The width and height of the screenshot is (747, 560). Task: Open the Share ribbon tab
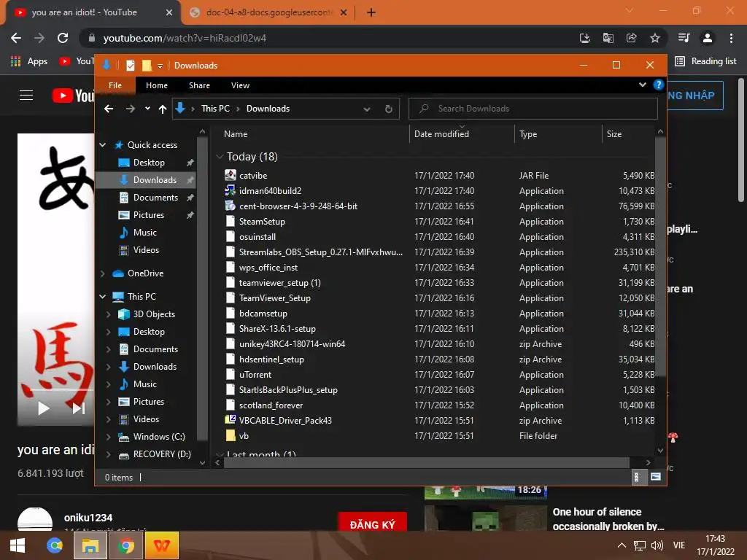pyautogui.click(x=199, y=85)
